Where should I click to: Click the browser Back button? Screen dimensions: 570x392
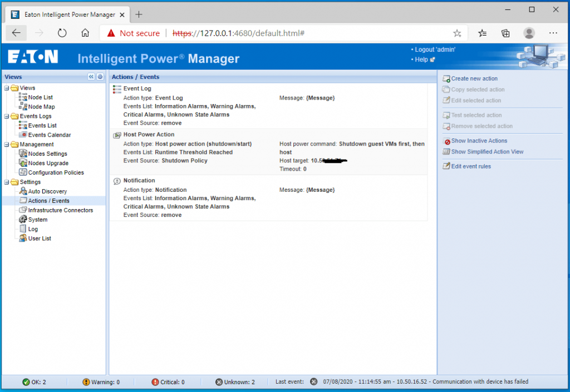(16, 33)
